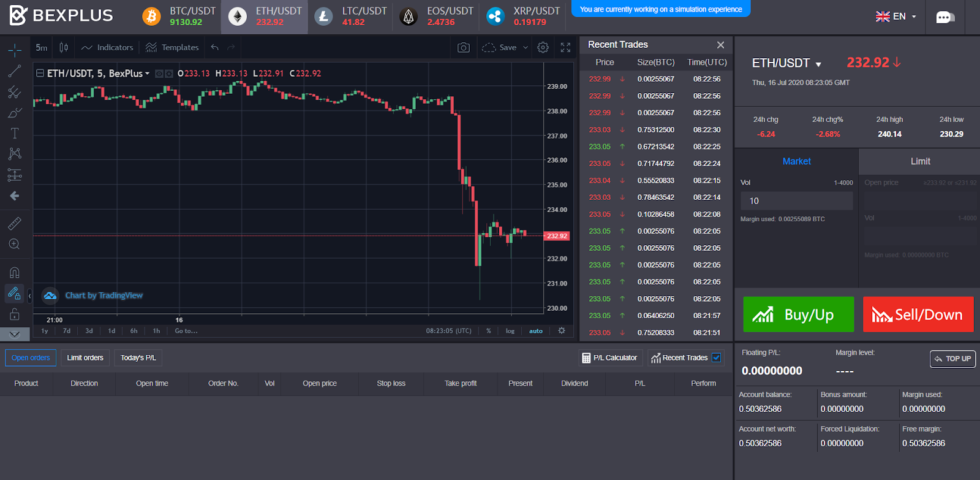Uncheck the Recent Trades checkbox
The height and width of the screenshot is (480, 980).
point(716,357)
